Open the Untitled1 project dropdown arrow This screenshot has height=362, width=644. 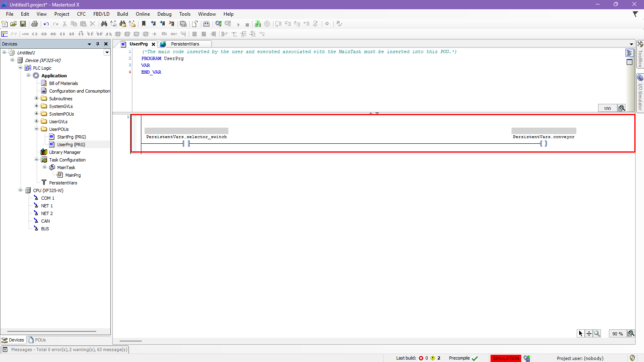click(107, 52)
